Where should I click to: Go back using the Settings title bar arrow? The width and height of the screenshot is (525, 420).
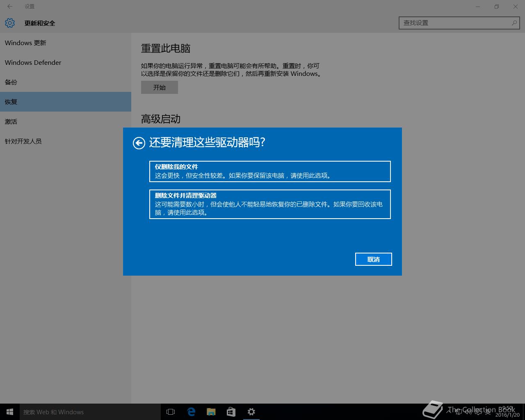10,7
